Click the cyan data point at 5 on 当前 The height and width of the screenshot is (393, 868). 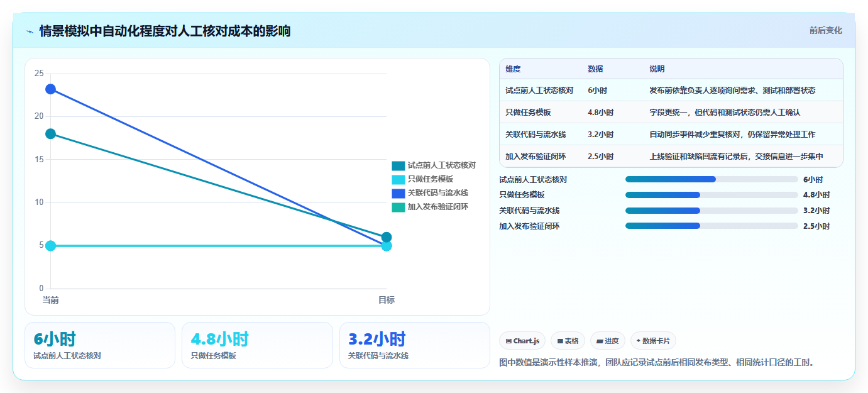pos(50,246)
